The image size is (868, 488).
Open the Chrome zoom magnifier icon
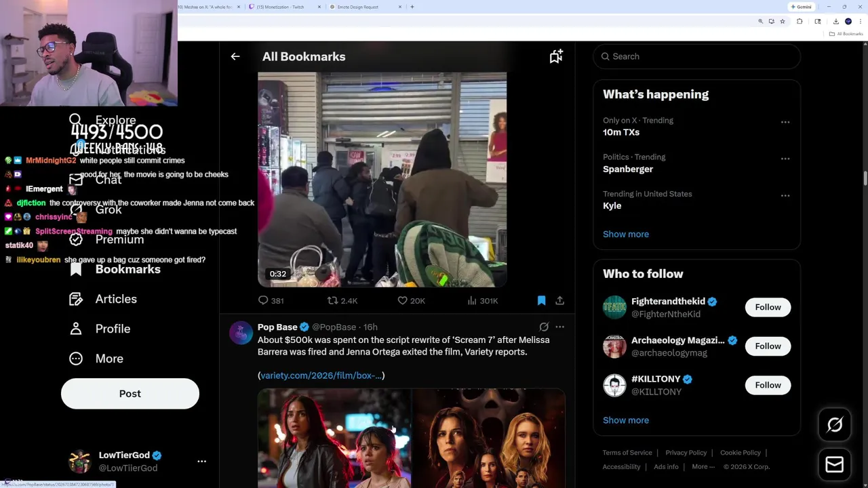click(x=760, y=22)
